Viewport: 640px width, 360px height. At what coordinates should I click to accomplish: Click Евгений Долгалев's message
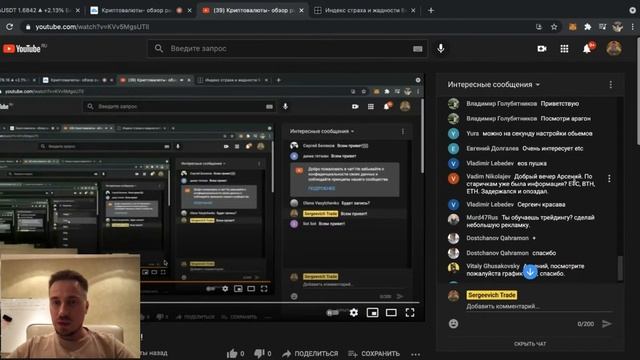[524, 149]
